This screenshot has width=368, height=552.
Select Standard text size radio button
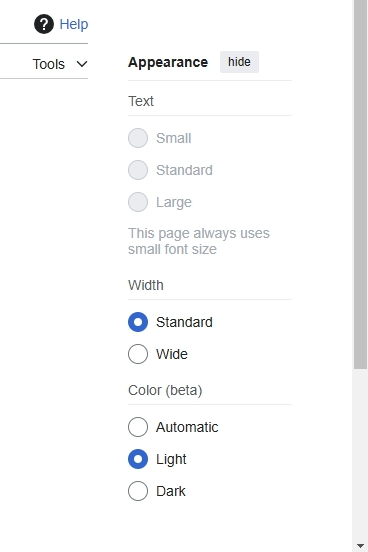[138, 170]
